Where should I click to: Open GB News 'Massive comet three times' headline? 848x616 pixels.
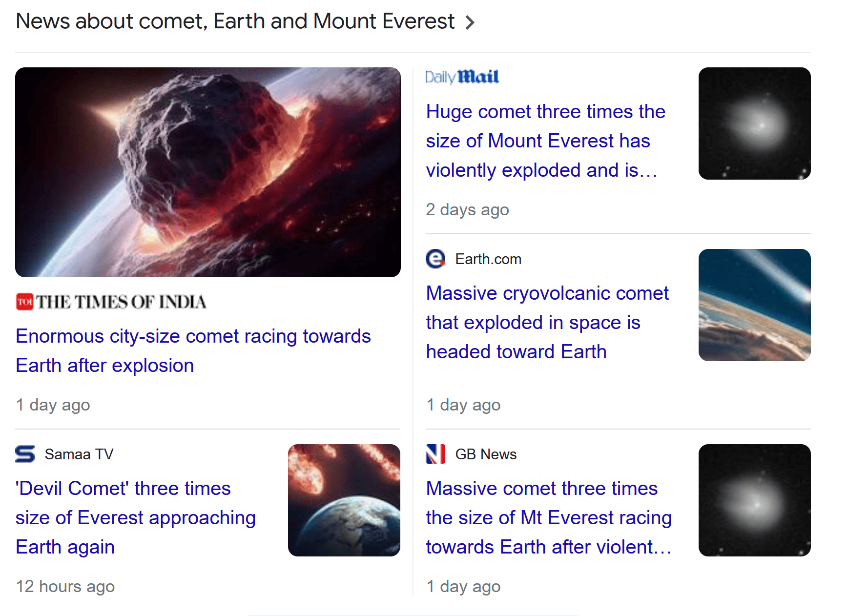point(548,517)
